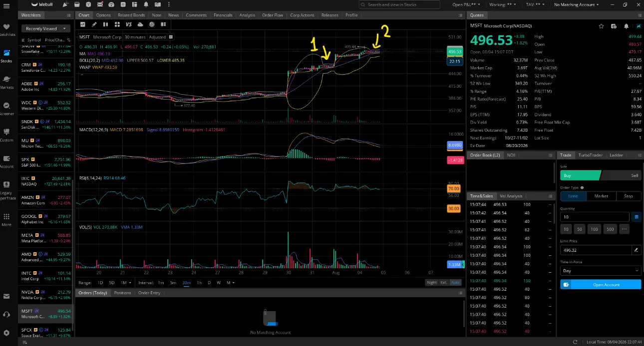Image resolution: width=644 pixels, height=346 pixels.
Task: Open the mail inbox in the sidebar
Action: pyautogui.click(x=6, y=296)
